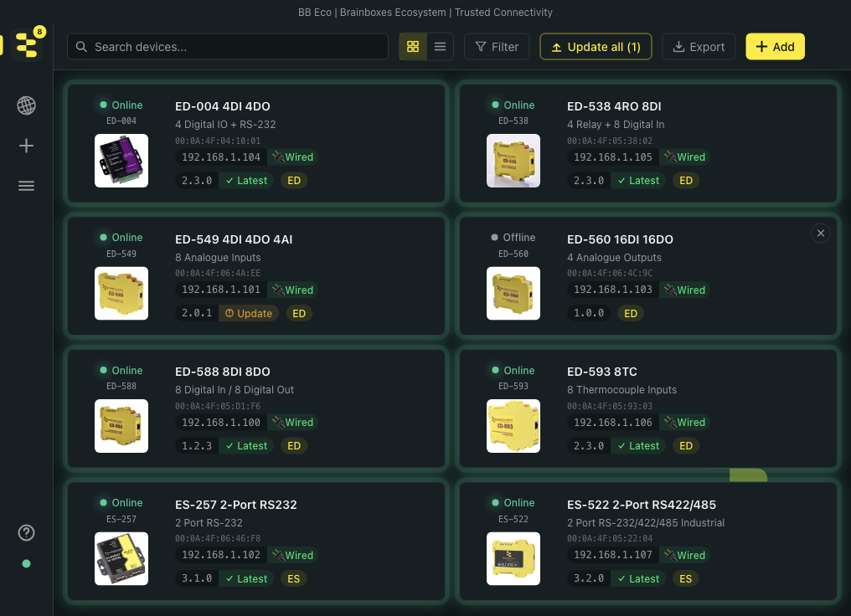This screenshot has width=851, height=616.
Task: Click firmware version 1.0.0 on ED-560
Action: coord(589,313)
